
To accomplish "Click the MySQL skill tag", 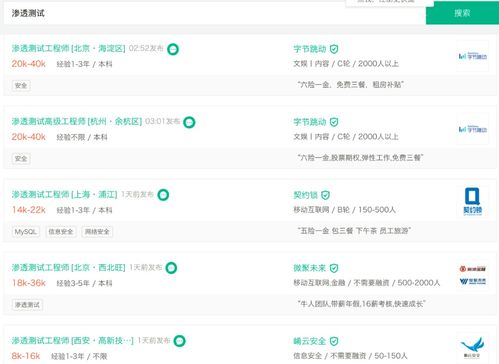I will 26,232.
